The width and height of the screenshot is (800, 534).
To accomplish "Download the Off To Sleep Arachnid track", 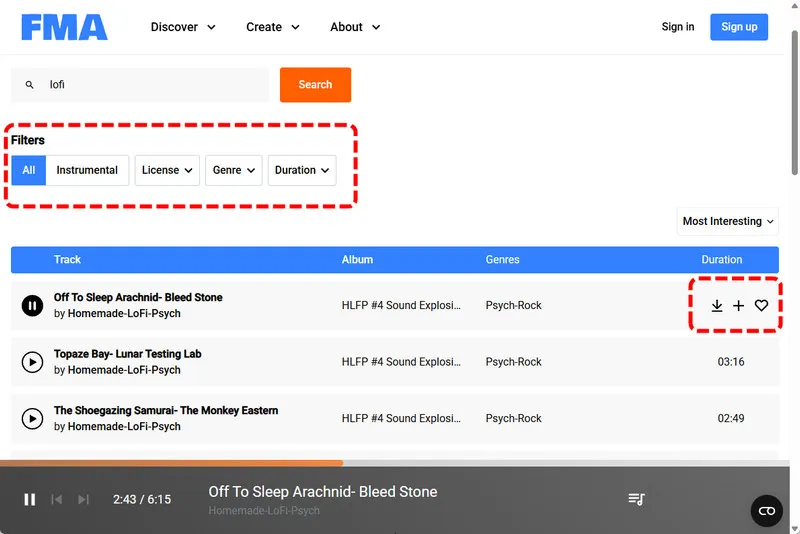I will (717, 306).
